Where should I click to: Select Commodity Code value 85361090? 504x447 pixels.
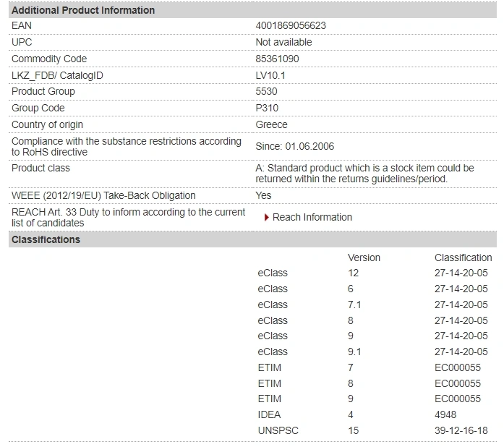pyautogui.click(x=277, y=59)
